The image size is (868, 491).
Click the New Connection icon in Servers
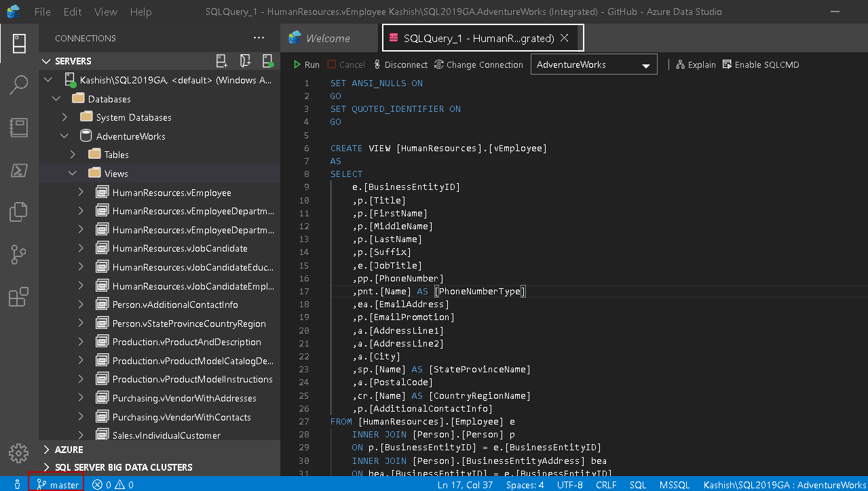pos(222,61)
